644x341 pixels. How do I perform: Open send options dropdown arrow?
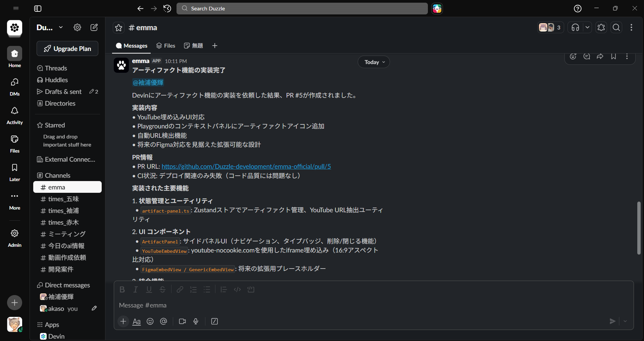(625, 321)
